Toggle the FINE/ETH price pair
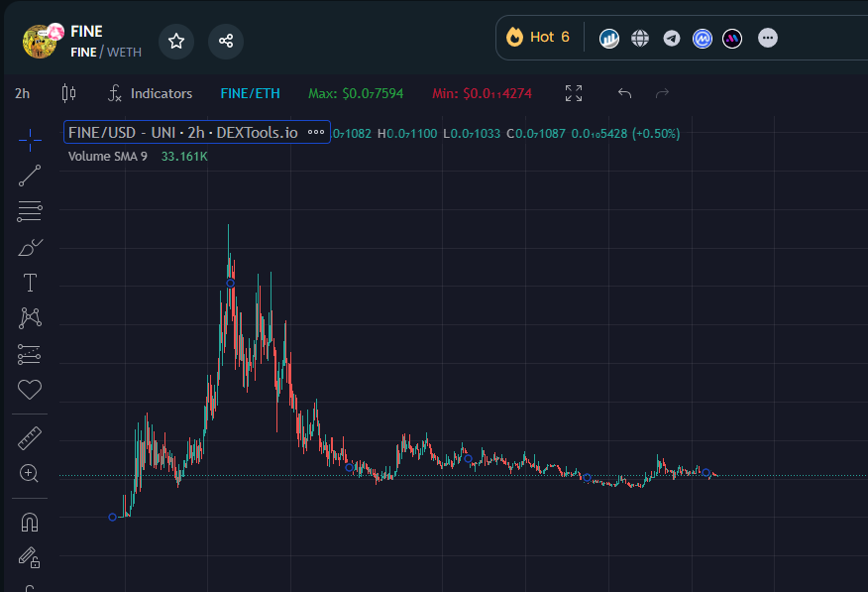868x592 pixels. point(251,93)
